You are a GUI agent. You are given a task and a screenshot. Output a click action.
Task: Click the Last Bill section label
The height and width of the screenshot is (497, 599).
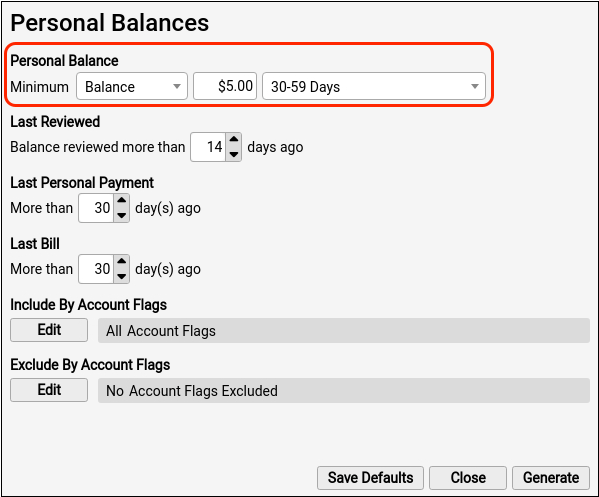35,244
